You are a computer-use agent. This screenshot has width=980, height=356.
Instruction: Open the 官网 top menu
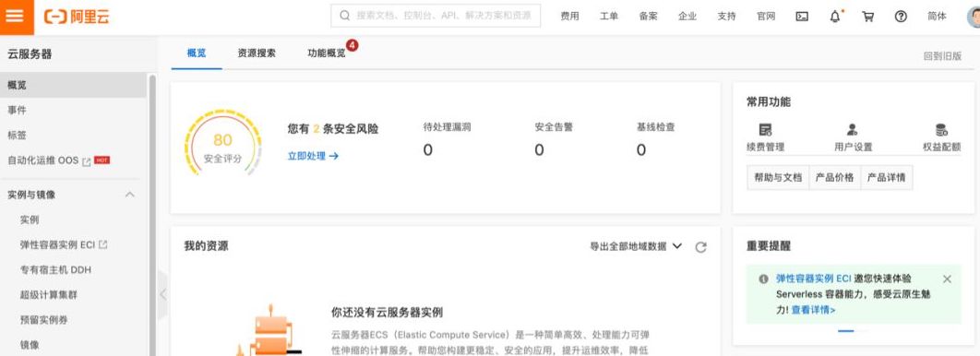tap(766, 17)
